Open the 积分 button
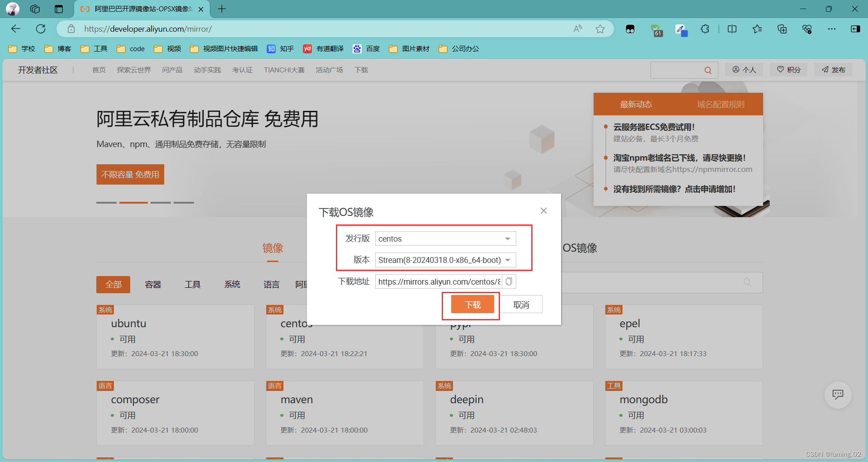The height and width of the screenshot is (462, 868). point(789,70)
